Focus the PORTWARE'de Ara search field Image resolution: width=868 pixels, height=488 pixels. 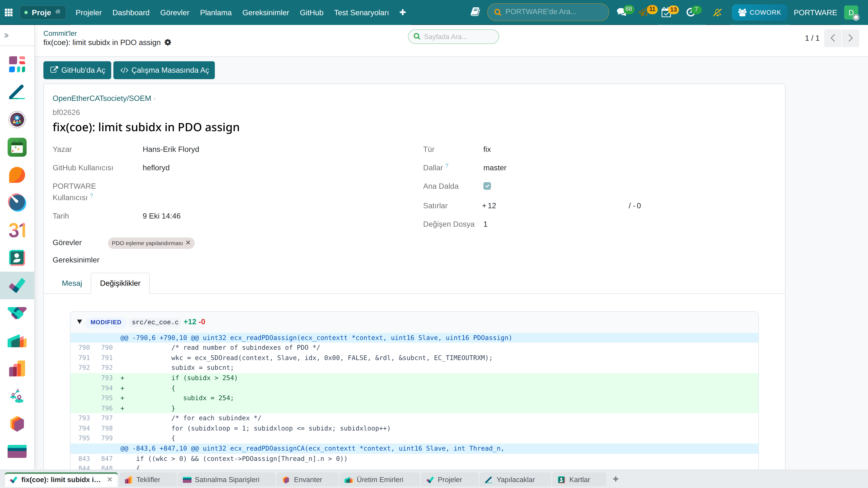(548, 12)
